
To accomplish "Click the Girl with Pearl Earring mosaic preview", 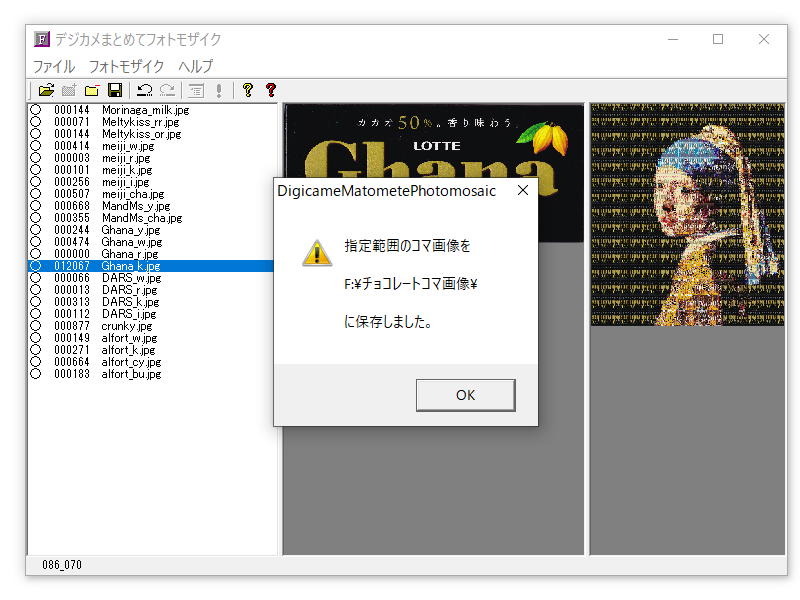I will pos(688,215).
